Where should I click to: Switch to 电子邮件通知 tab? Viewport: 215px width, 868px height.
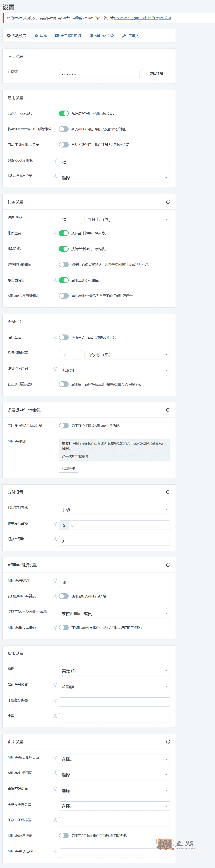(68, 36)
